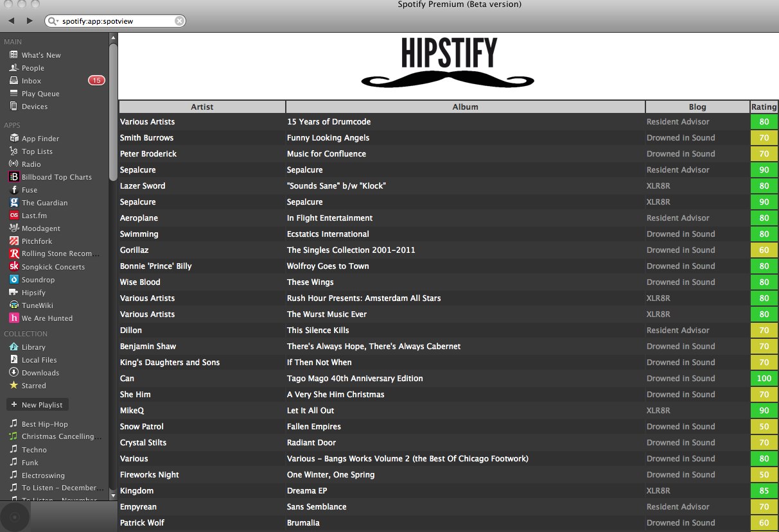Screen dimensions: 779x532
Task: Sort by the Blog column header
Action: (697, 107)
